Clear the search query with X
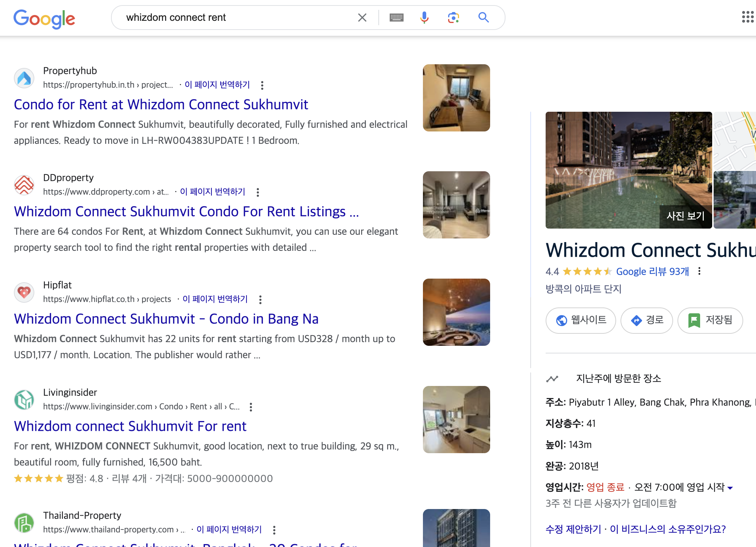 (362, 18)
